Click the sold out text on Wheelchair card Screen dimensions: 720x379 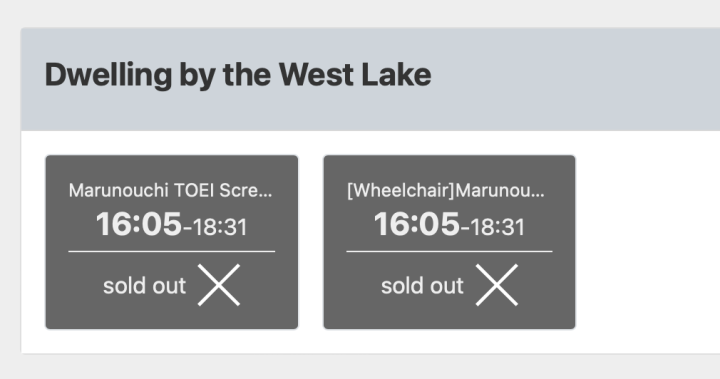click(422, 286)
